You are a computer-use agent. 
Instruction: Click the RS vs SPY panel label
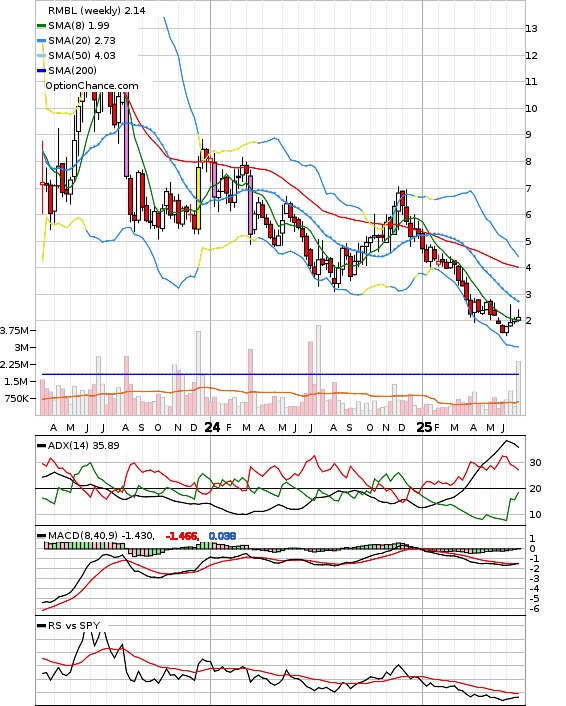[x=74, y=625]
